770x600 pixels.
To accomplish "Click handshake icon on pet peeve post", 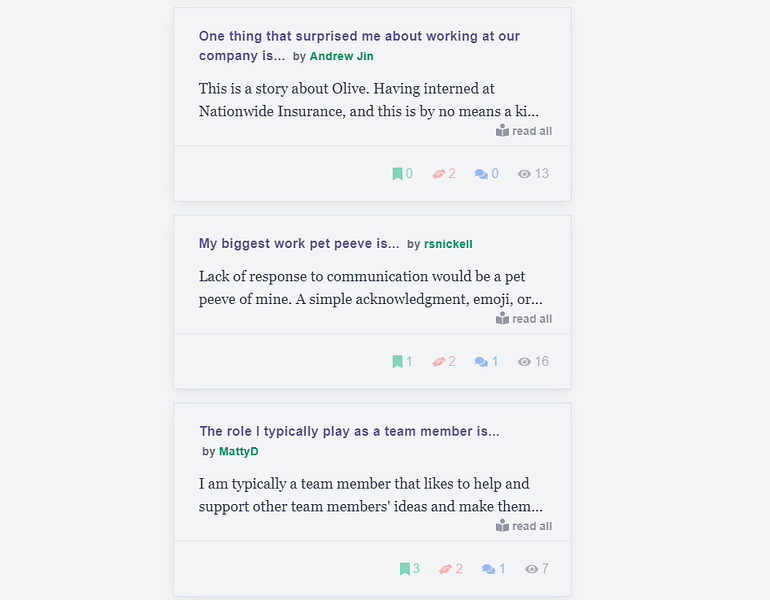I will coord(439,362).
